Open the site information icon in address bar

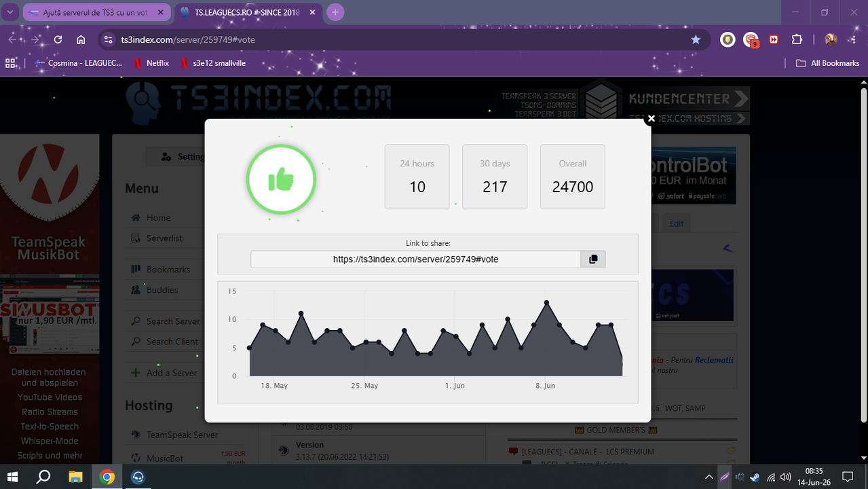(109, 39)
